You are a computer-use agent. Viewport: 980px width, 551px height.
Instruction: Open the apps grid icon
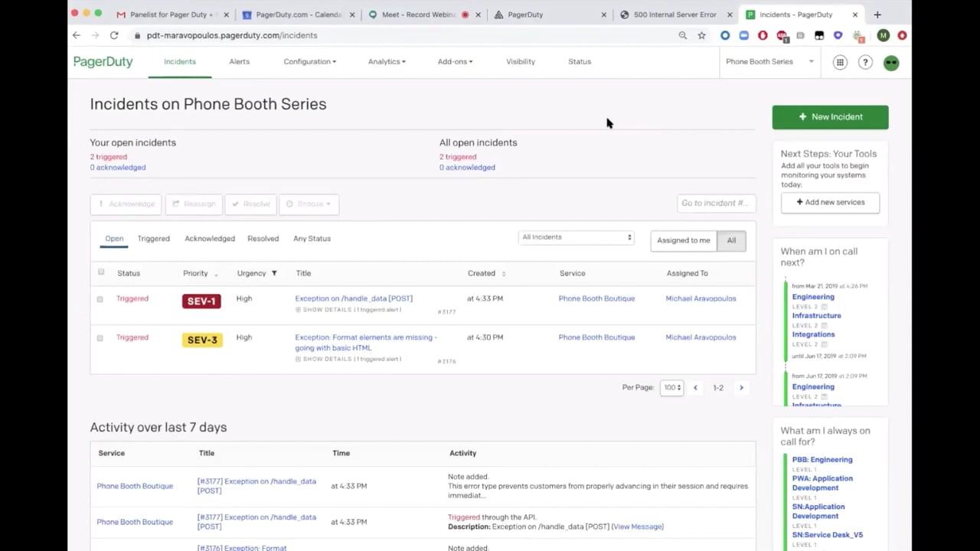[840, 63]
